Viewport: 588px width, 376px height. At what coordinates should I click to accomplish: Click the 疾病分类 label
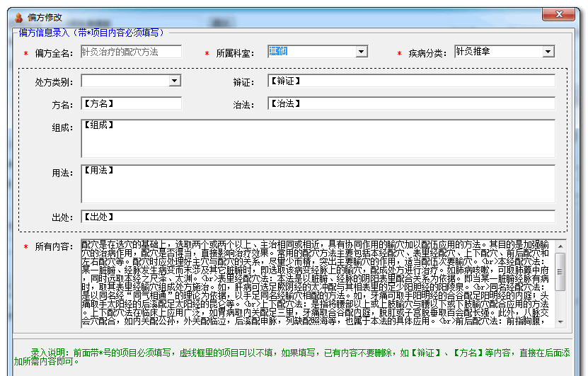(427, 53)
